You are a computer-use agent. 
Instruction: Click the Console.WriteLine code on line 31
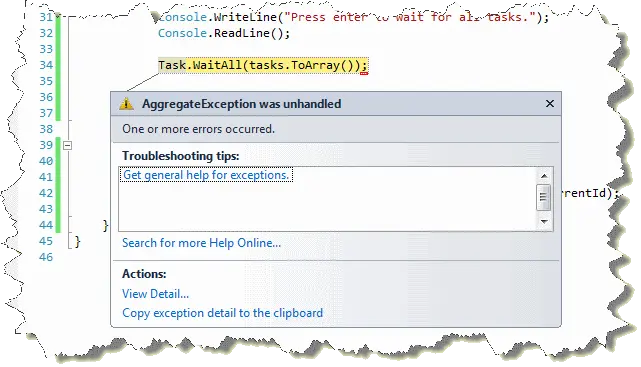point(353,17)
